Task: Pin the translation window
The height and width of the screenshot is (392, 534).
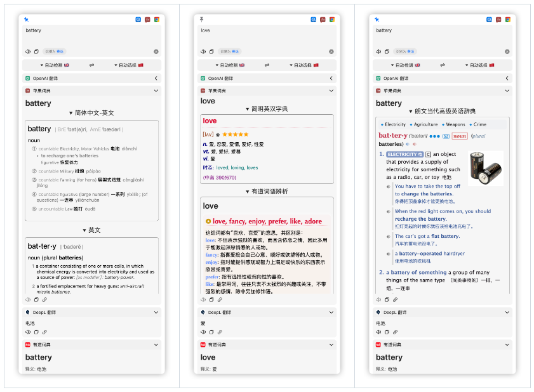Action: 200,18
